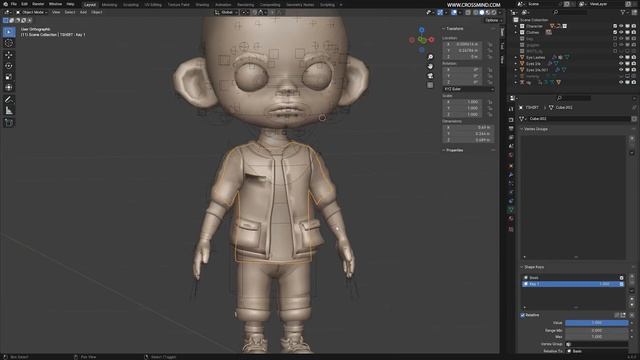Switch to the Shading workspace tab
Image resolution: width=640 pixels, height=360 pixels.
[202, 5]
